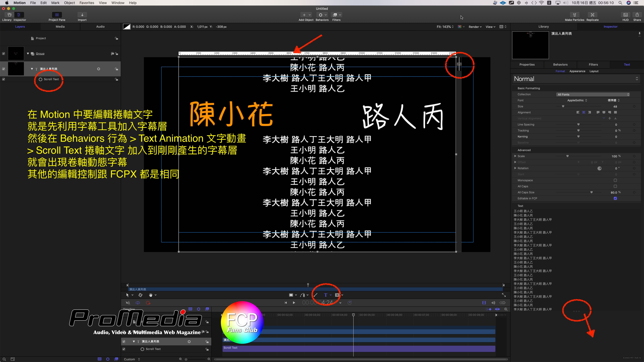Disable the Scroll Text behavior checkbox
The width and height of the screenshot is (644, 362).
[x=4, y=79]
